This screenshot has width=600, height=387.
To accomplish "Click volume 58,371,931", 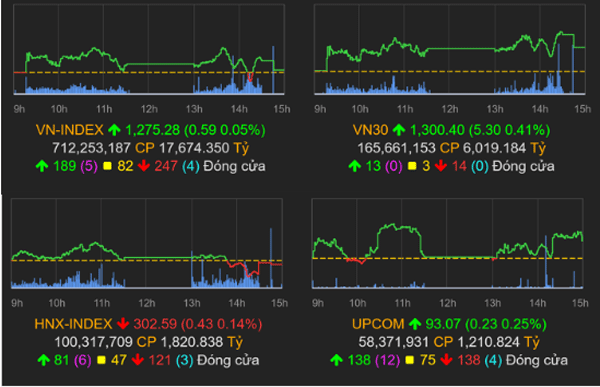I will (x=394, y=342).
